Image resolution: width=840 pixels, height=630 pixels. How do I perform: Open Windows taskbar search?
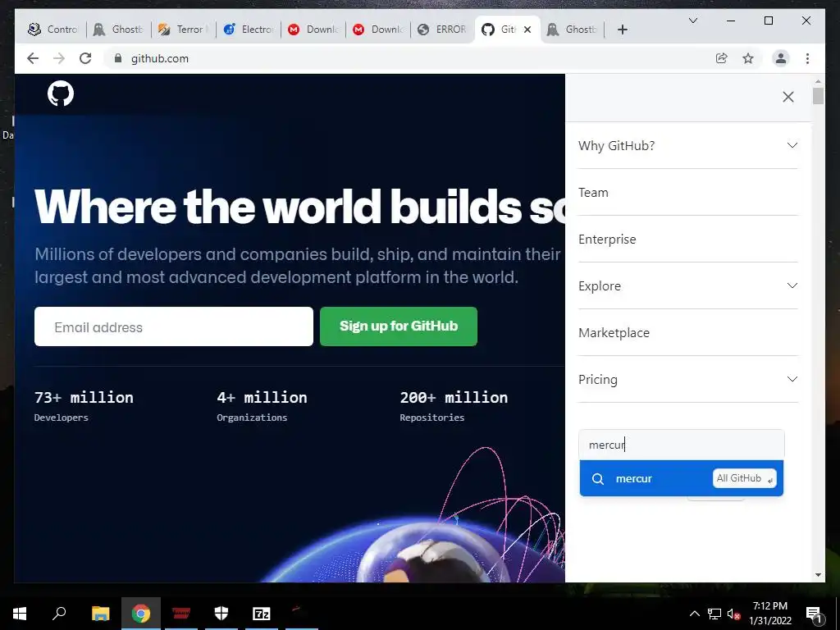click(59, 614)
